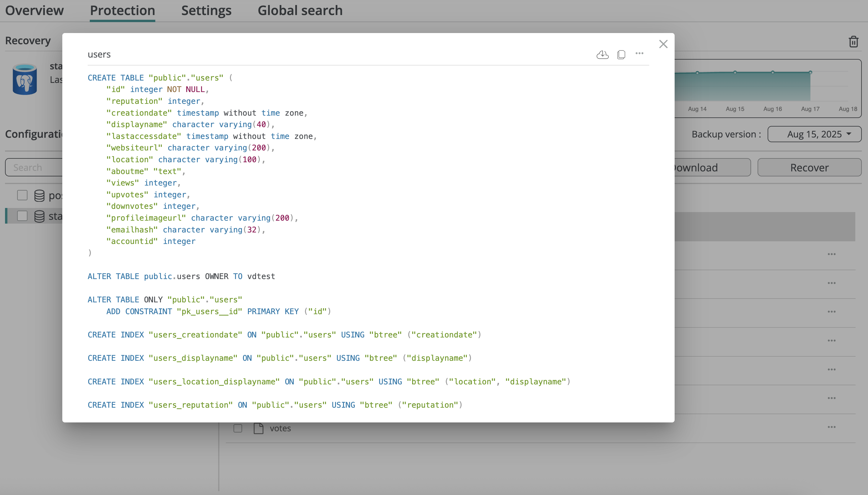Check the votes table checkbox
Viewport: 868px width, 495px height.
(238, 428)
